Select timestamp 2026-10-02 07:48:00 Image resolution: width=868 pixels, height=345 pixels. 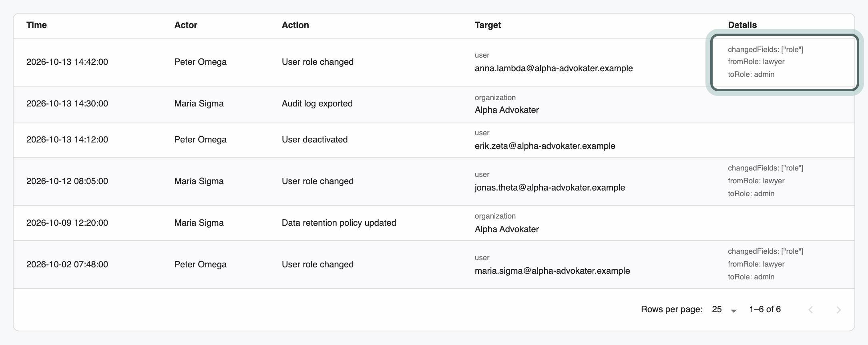(x=67, y=265)
